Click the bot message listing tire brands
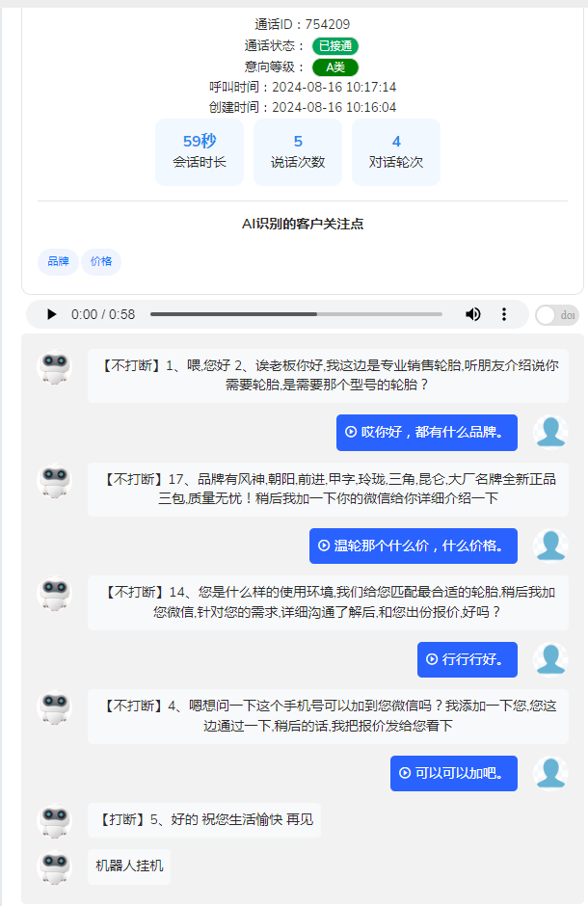Image resolution: width=588 pixels, height=906 pixels. (x=328, y=489)
